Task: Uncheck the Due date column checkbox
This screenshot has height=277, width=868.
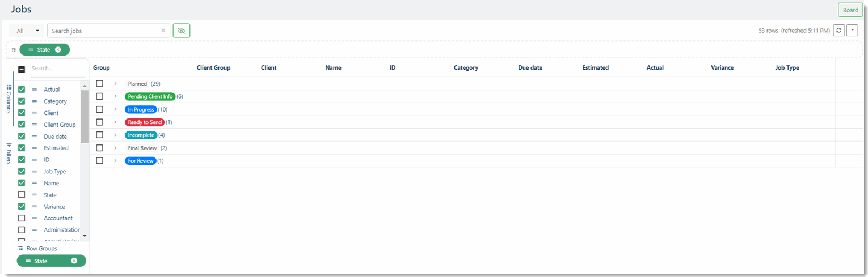Action: coord(22,137)
